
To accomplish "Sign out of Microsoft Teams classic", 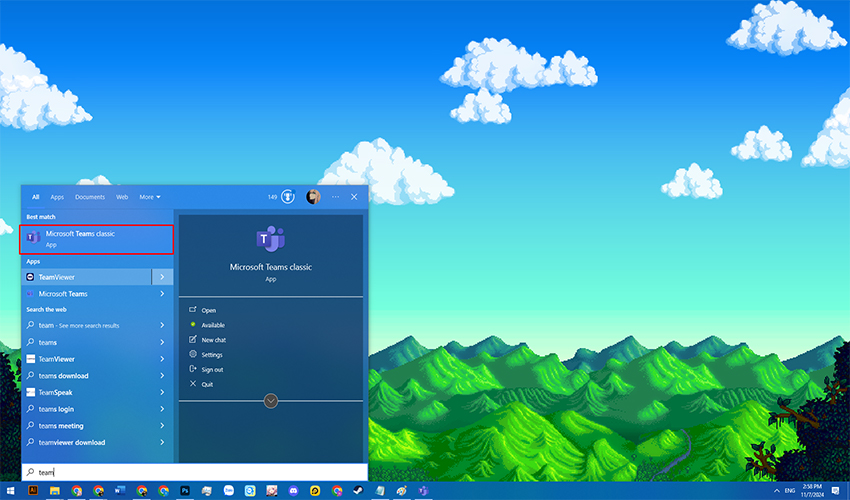I will 212,369.
